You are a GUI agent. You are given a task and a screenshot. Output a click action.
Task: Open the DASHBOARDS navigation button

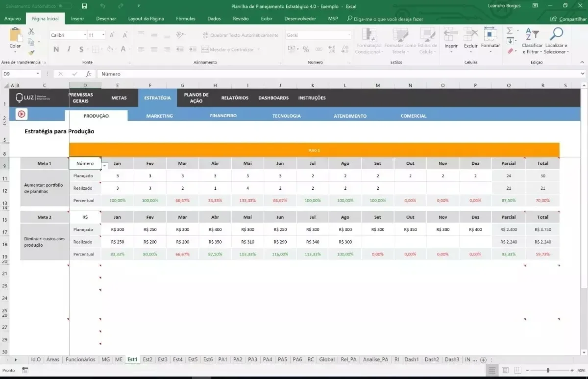click(273, 98)
